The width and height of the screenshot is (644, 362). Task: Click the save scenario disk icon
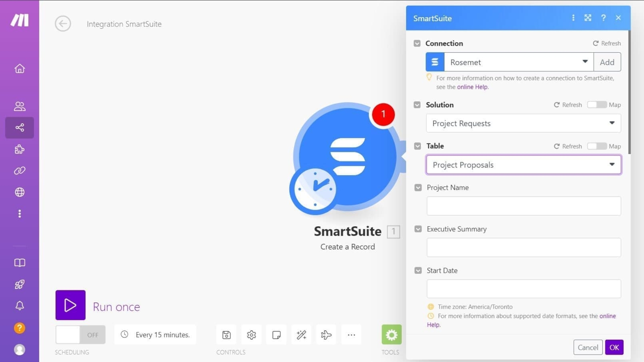click(x=226, y=335)
